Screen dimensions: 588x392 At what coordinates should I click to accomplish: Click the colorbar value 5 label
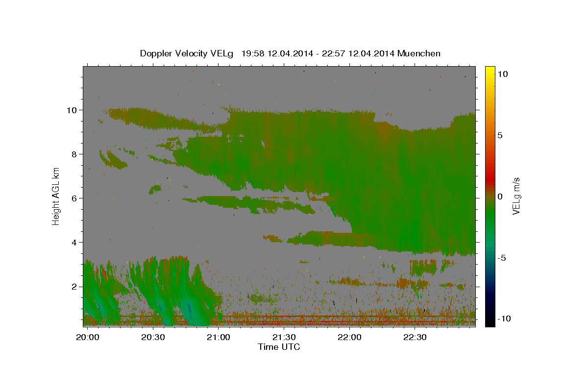[500, 135]
